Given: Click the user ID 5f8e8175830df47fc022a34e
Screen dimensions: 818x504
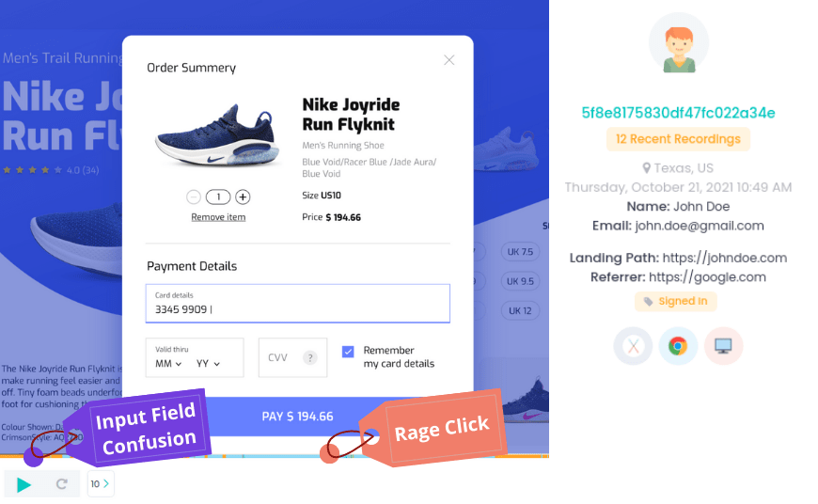Looking at the screenshot, I should pyautogui.click(x=678, y=113).
